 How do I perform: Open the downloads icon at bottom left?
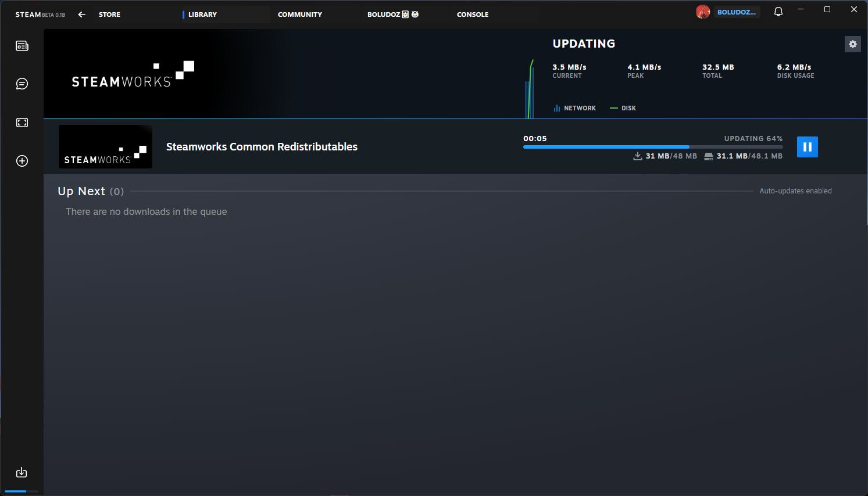click(22, 472)
